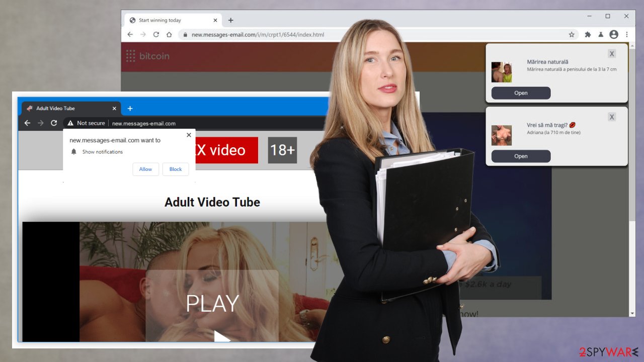The width and height of the screenshot is (644, 362).
Task: Click the 18+ badge
Action: click(282, 150)
